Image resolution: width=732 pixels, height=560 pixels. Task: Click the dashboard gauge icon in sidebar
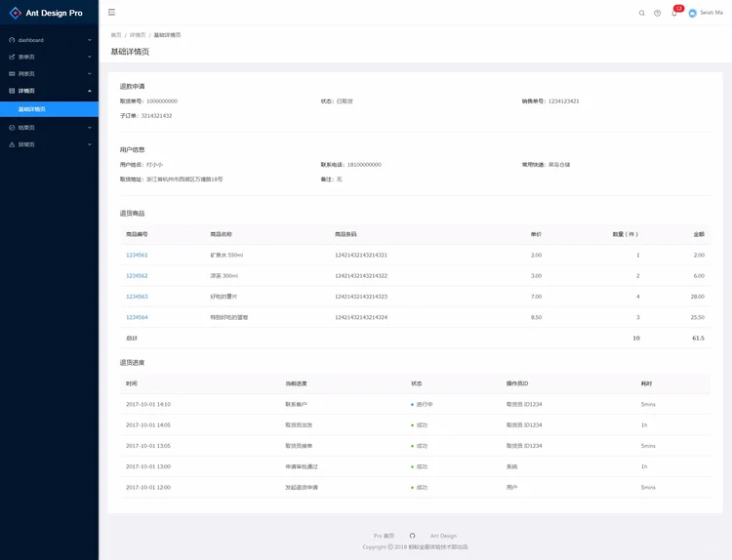(12, 40)
